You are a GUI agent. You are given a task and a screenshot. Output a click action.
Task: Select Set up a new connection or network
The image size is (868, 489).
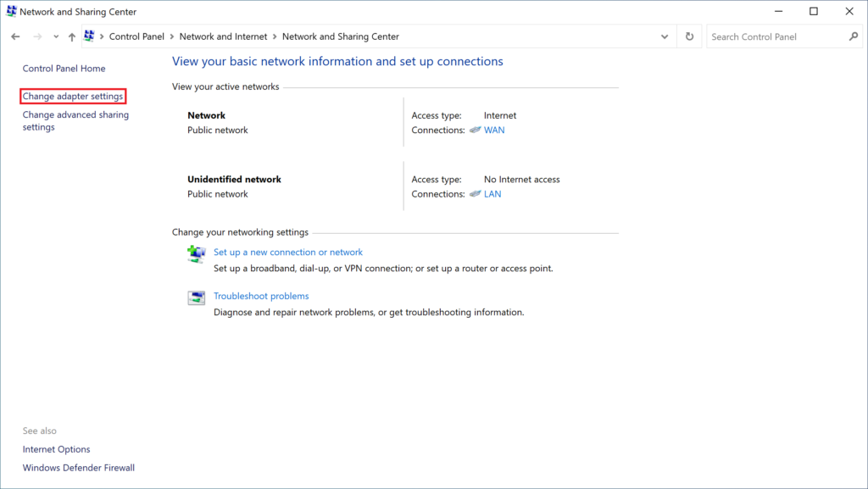[287, 252]
